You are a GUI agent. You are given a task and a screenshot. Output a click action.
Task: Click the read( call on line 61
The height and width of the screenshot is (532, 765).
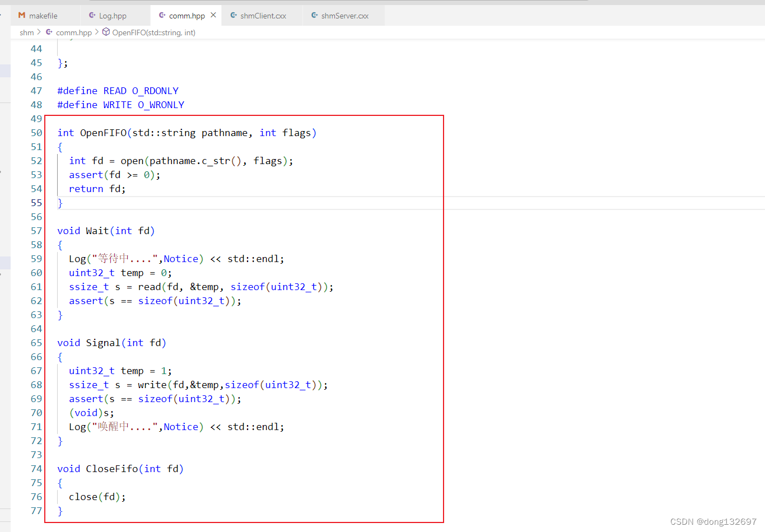152,287
